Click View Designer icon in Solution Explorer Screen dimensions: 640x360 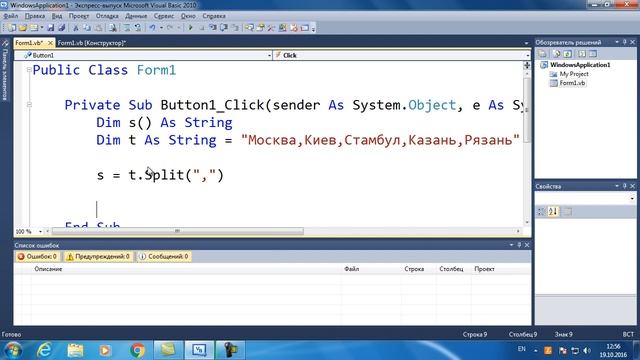(593, 54)
